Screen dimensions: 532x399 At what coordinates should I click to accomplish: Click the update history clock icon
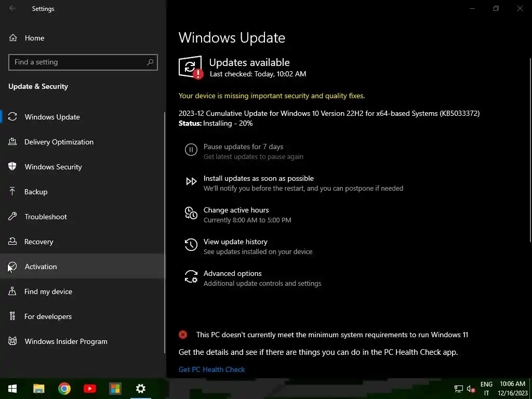click(x=191, y=245)
